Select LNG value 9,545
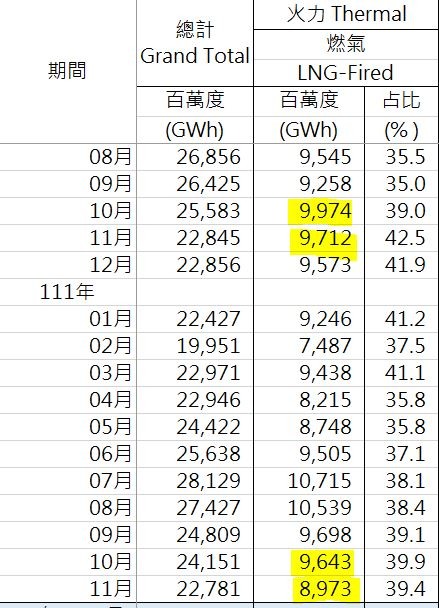This screenshot has width=439, height=608. pos(325,157)
